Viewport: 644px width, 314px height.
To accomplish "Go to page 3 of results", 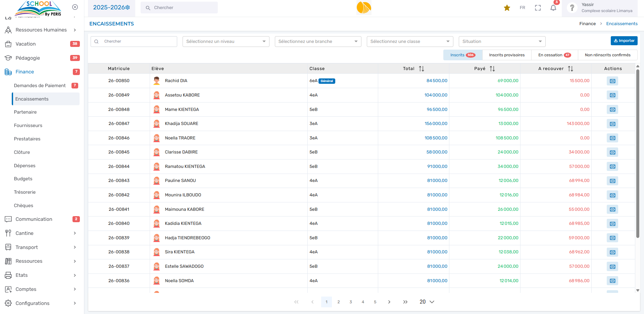I will coord(351,302).
